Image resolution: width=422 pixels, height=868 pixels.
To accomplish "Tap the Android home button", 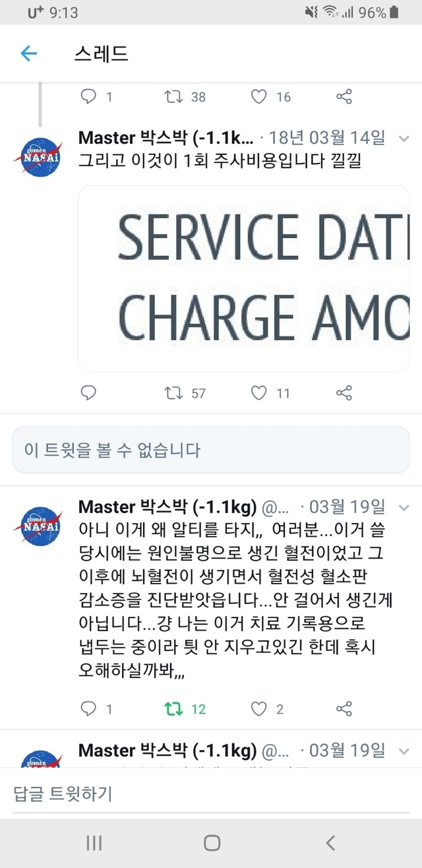I will tap(212, 842).
